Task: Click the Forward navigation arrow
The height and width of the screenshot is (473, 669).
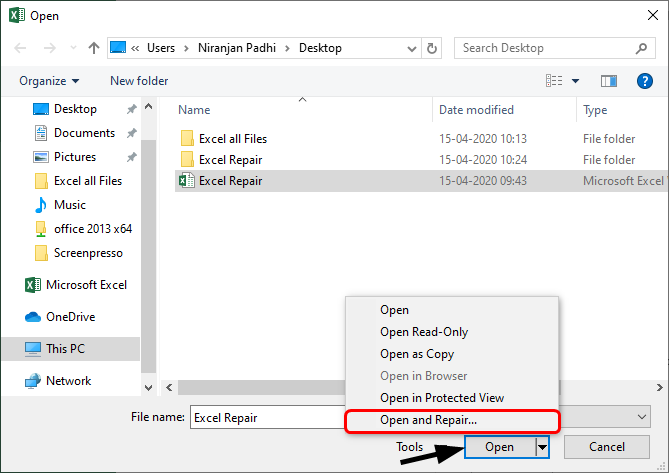Action: pos(50,48)
